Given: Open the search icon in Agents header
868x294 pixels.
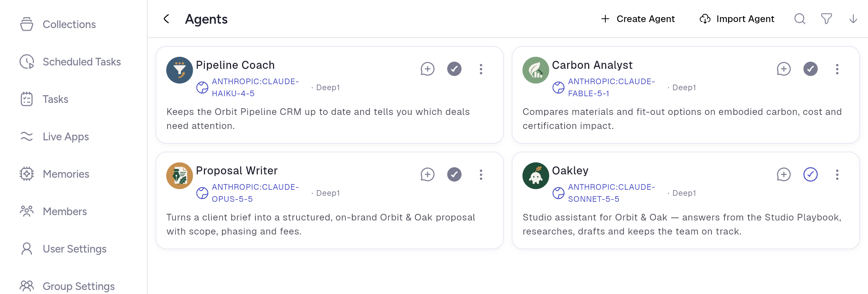Looking at the screenshot, I should 800,19.
